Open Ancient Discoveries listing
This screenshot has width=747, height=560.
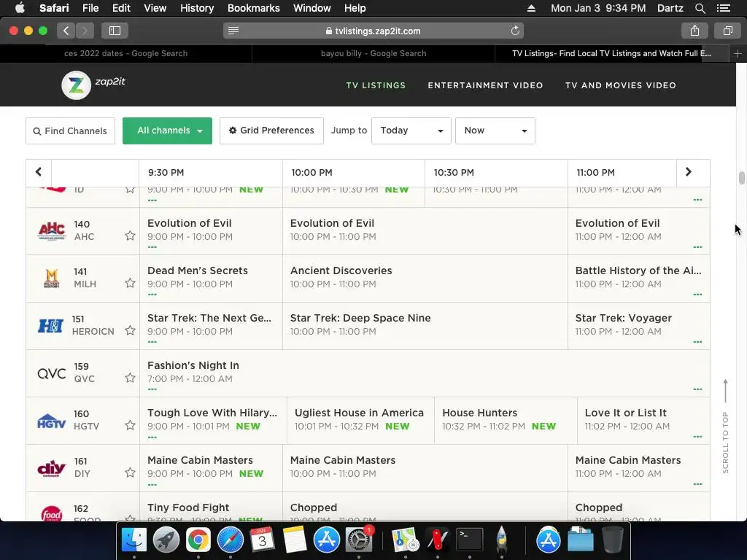(425, 278)
